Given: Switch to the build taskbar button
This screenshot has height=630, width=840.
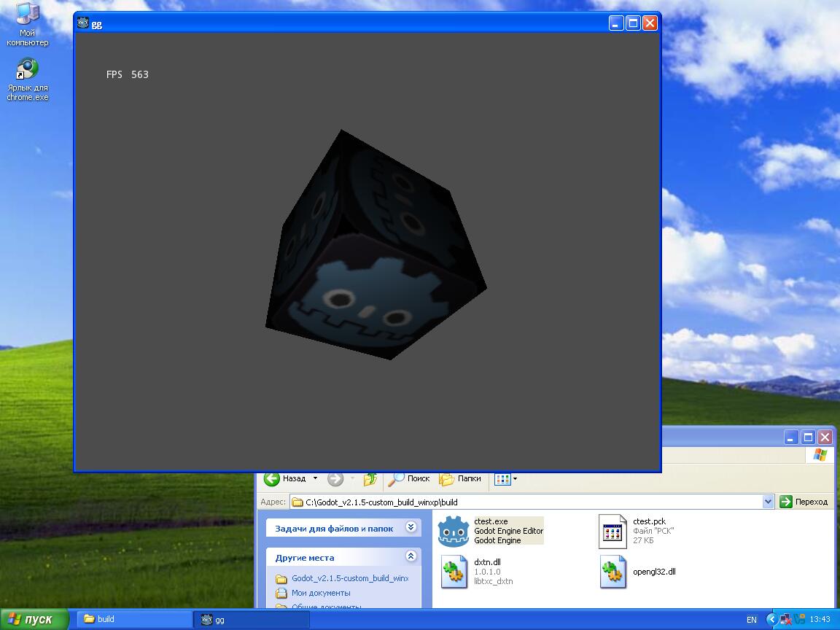Looking at the screenshot, I should tap(134, 619).
